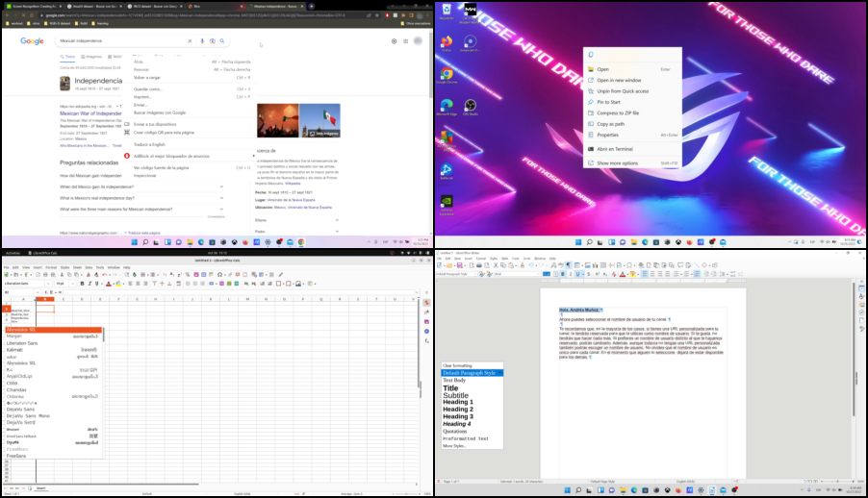Viewport: 868px width, 498px height.
Task: Toggle Bold in the Writer formatting toolbar
Action: tap(563, 274)
